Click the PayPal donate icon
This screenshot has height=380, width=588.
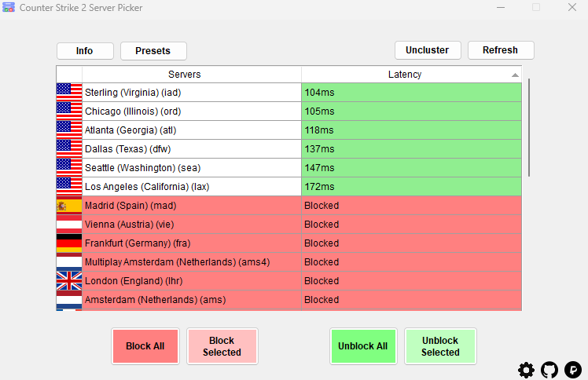[573, 370]
